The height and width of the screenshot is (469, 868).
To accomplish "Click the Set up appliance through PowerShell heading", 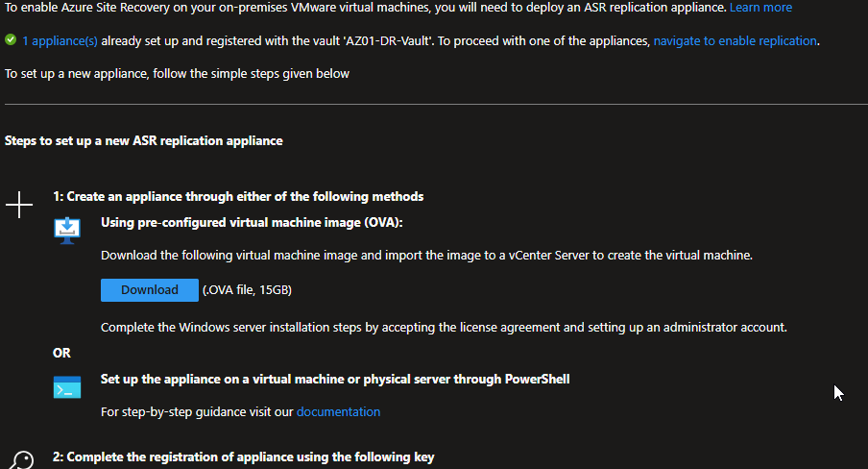I will 335,380.
